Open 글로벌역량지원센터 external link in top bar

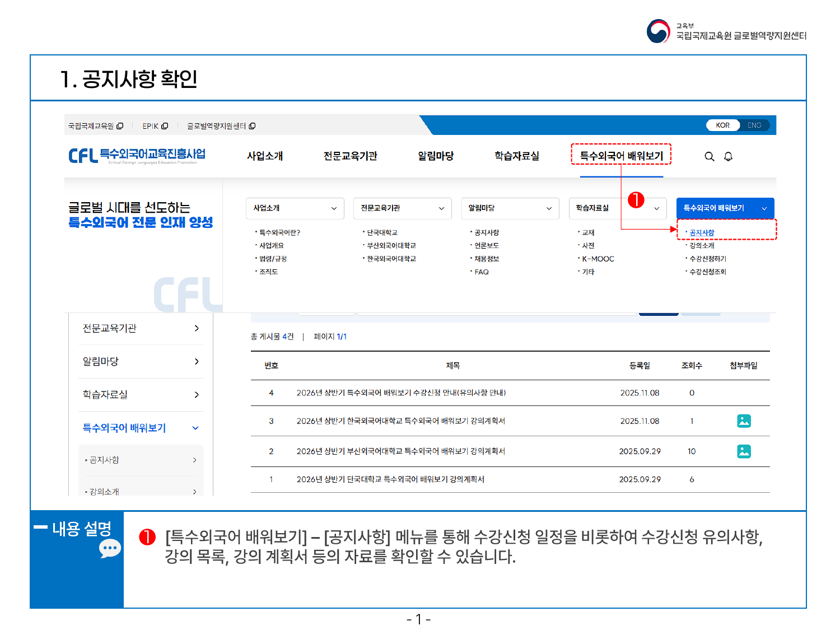click(221, 126)
